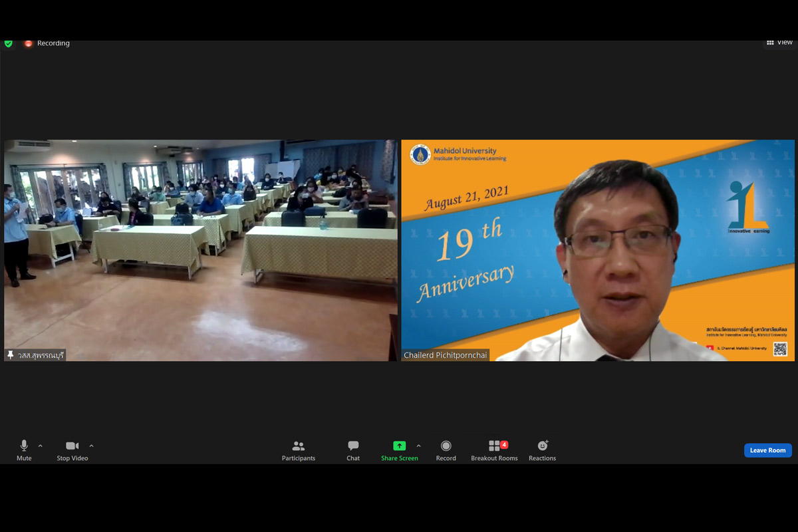The width and height of the screenshot is (798, 532).
Task: Click the Chailerd Pichitpornchai name label
Action: (446, 355)
